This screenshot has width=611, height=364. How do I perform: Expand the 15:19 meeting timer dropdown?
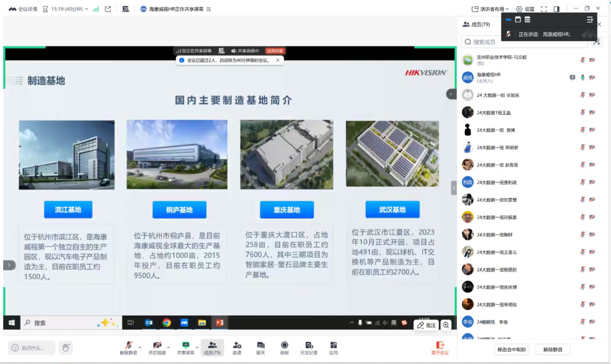point(86,9)
